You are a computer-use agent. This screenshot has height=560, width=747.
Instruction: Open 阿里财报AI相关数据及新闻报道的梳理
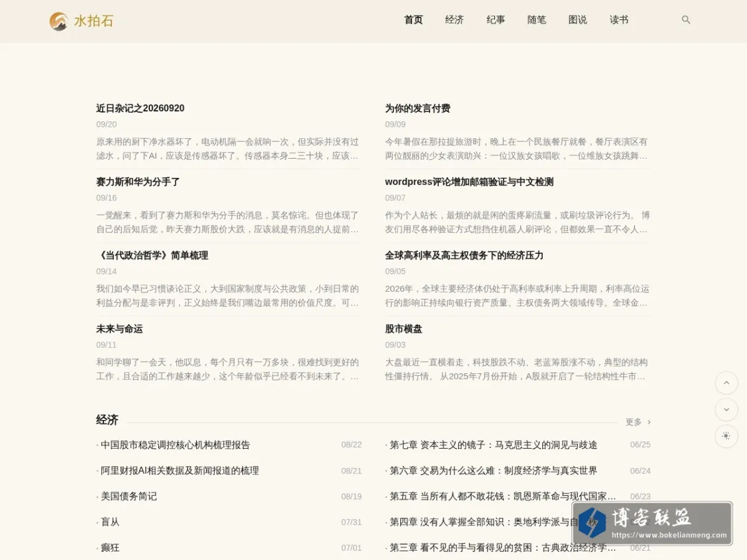[x=180, y=470]
